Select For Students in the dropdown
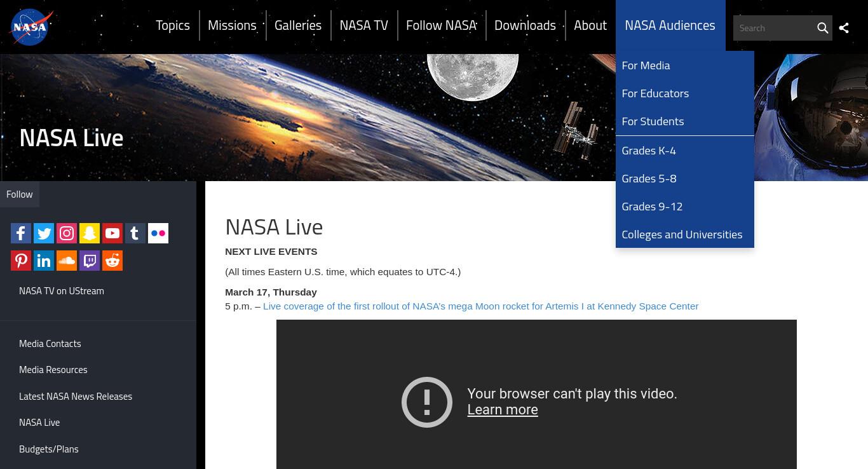Viewport: 868px width, 469px height. coord(684,121)
